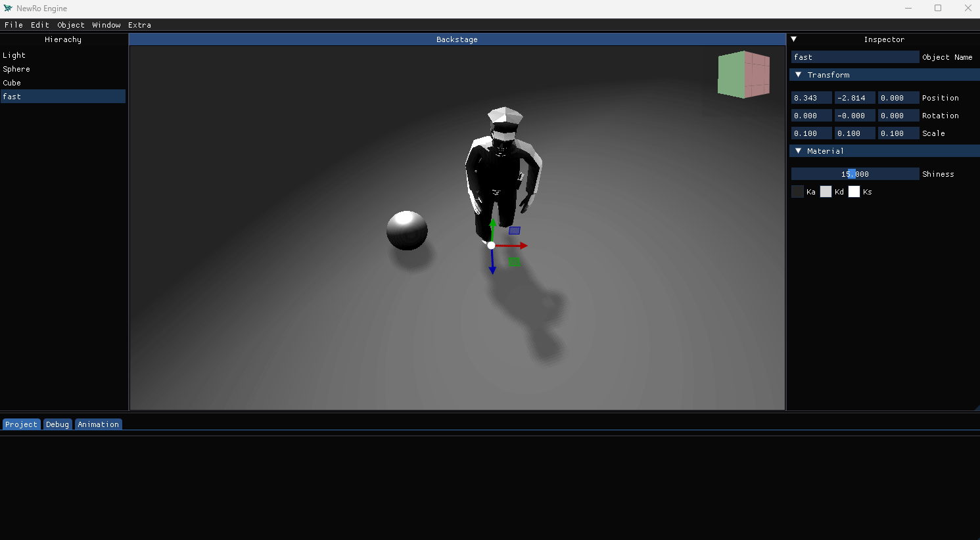Viewport: 980px width, 540px height.
Task: Collapse the Material section
Action: pos(798,151)
